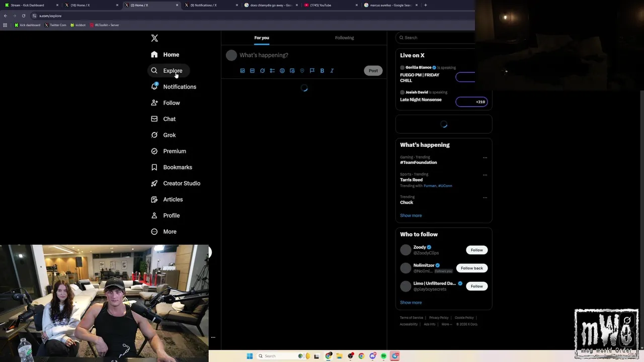Join the Late Night Nonsense space +210

coord(471,102)
